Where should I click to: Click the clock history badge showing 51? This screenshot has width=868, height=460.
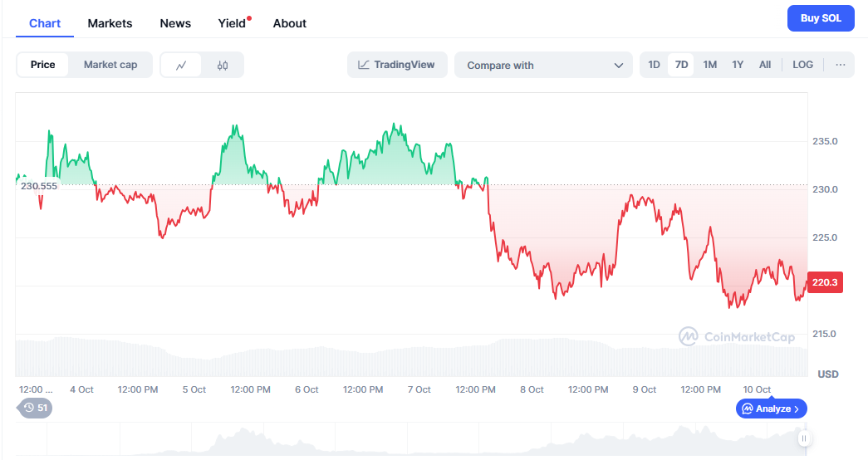[36, 408]
